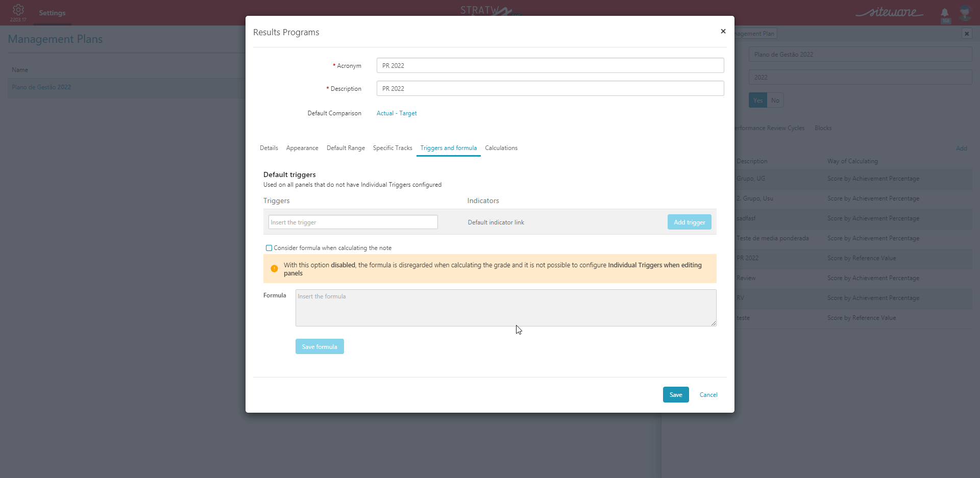The height and width of the screenshot is (478, 980).
Task: Switch to the Calculations tab
Action: pos(501,148)
